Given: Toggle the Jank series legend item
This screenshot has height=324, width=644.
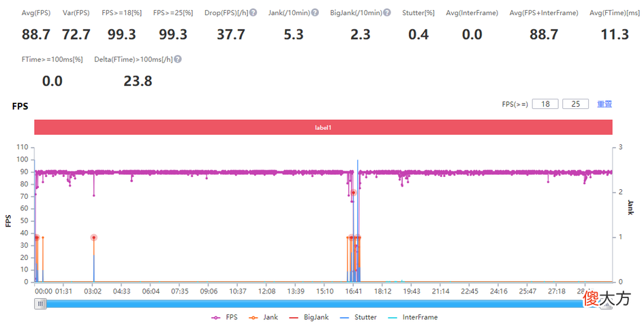Looking at the screenshot, I should click(264, 317).
